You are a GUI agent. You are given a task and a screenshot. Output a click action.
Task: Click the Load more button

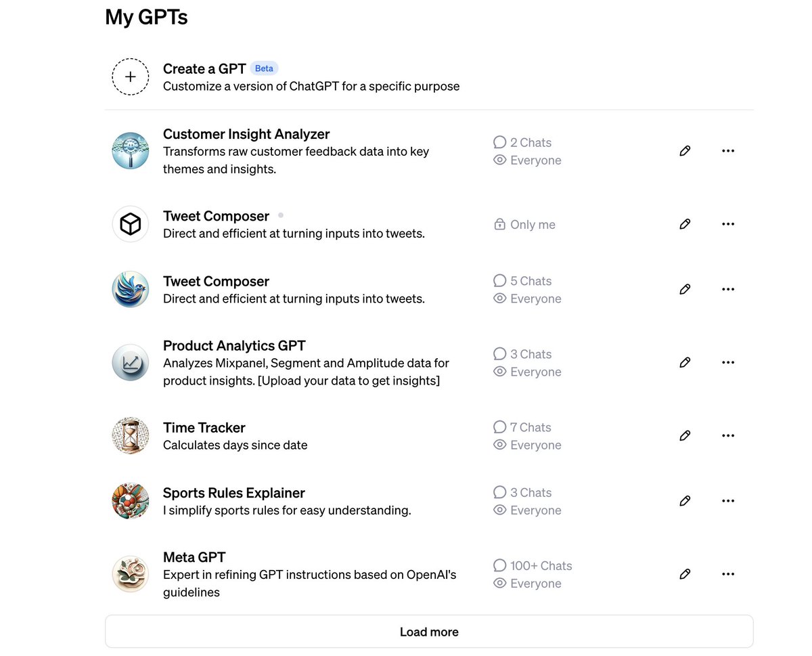tap(429, 632)
